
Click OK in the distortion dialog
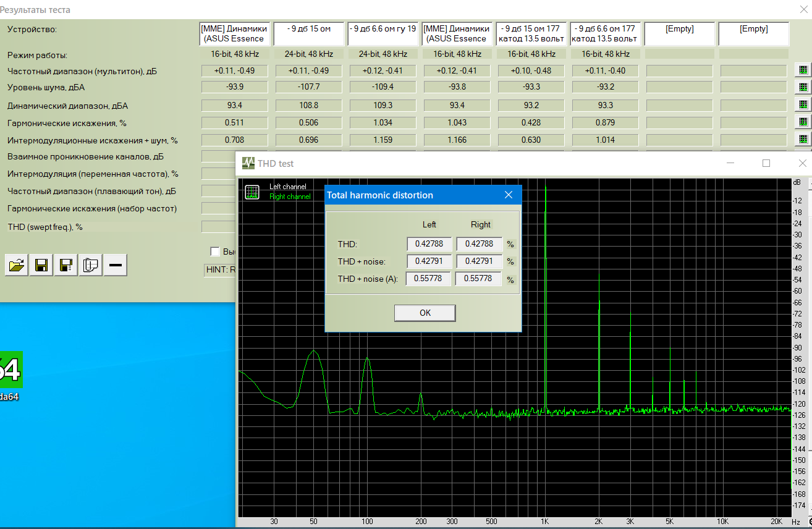click(x=425, y=313)
